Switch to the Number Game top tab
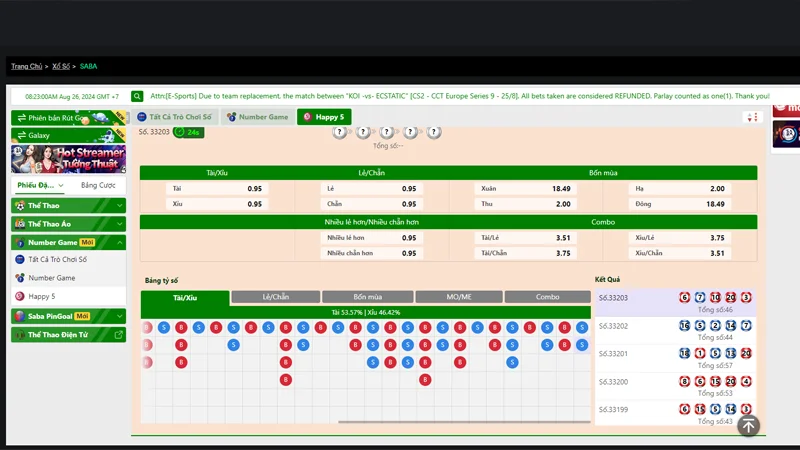This screenshot has width=800, height=450. click(x=258, y=117)
